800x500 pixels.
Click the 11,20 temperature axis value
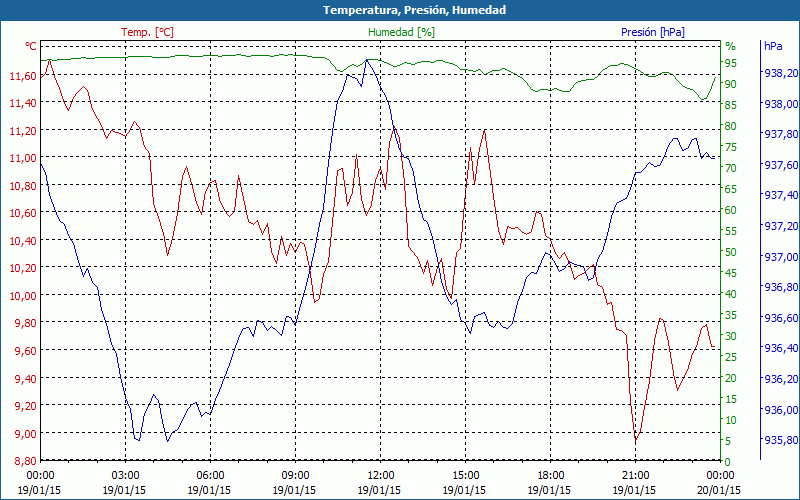(x=23, y=131)
